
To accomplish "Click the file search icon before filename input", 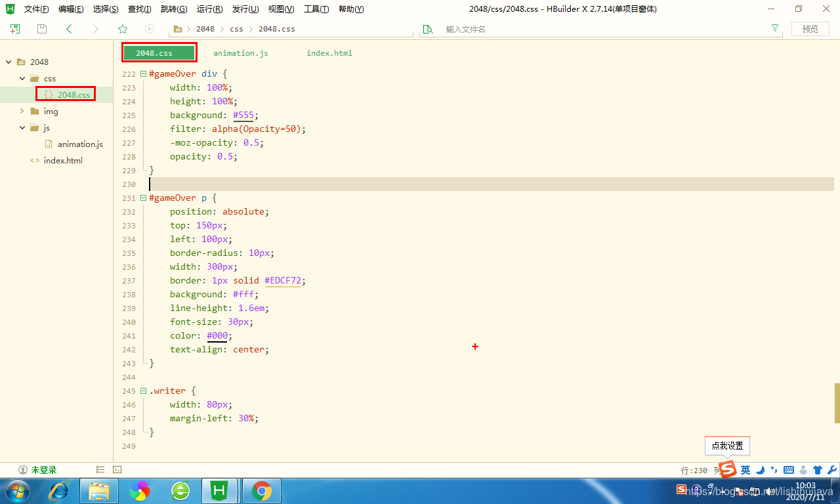I will pyautogui.click(x=429, y=29).
